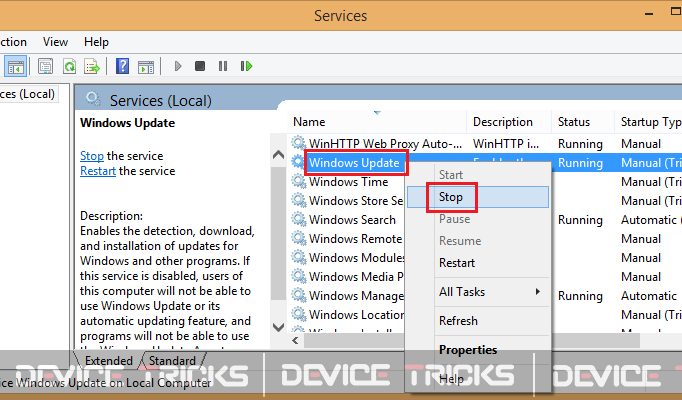Select the Windows Time service
Screen dimensions: 682x400
point(348,181)
